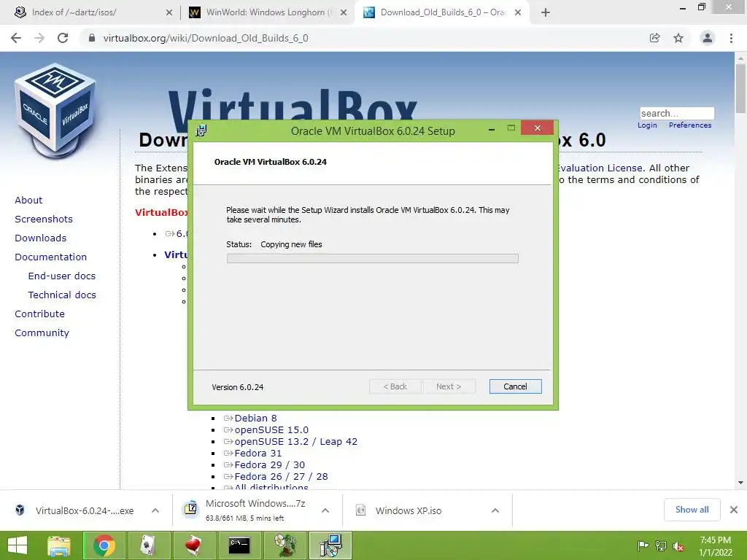The height and width of the screenshot is (560, 747).
Task: Click the VirtualBox setup title bar icon
Action: pyautogui.click(x=201, y=131)
